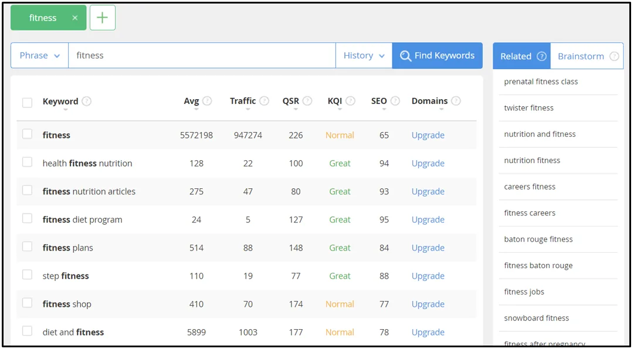Click the KQI question mark icon

coord(350,101)
